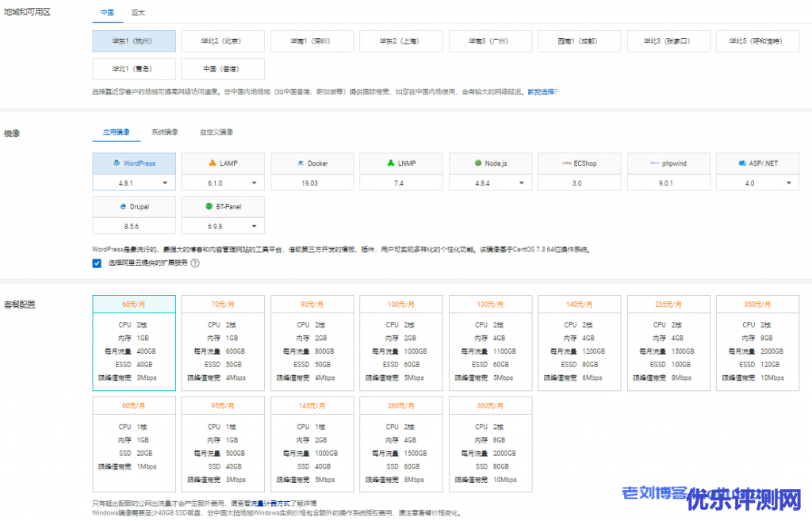Image resolution: width=812 pixels, height=521 pixels.
Task: Uncheck the 阿里云 extension services checkbox
Action: coord(97,263)
